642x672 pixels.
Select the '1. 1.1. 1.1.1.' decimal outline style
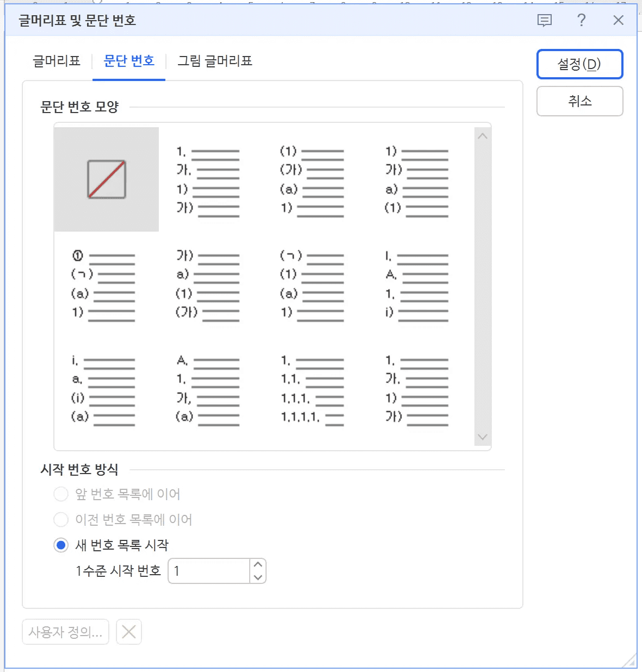[x=311, y=389]
